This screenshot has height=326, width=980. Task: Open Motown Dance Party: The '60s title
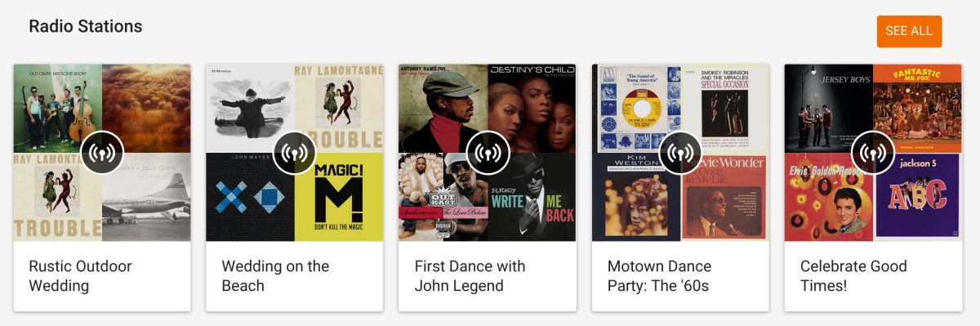click(659, 276)
